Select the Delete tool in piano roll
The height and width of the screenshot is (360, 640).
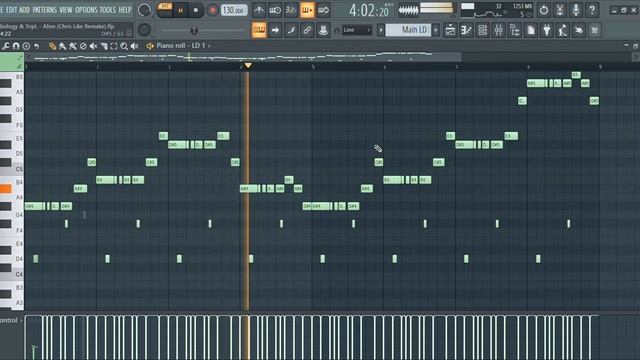pyautogui.click(x=83, y=46)
